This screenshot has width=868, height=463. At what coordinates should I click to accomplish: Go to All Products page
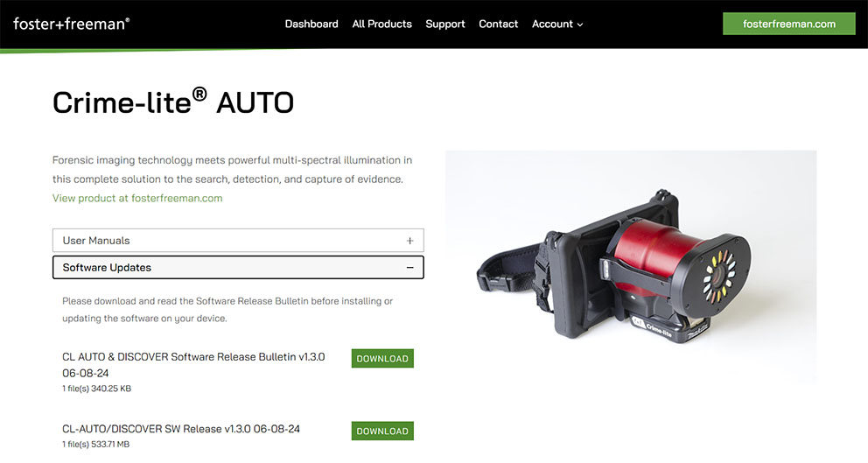coord(382,24)
